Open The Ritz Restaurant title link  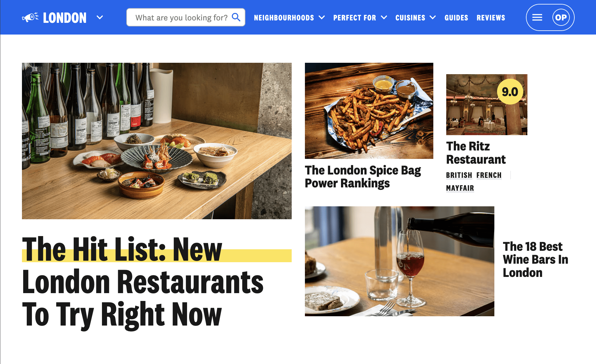(x=476, y=153)
